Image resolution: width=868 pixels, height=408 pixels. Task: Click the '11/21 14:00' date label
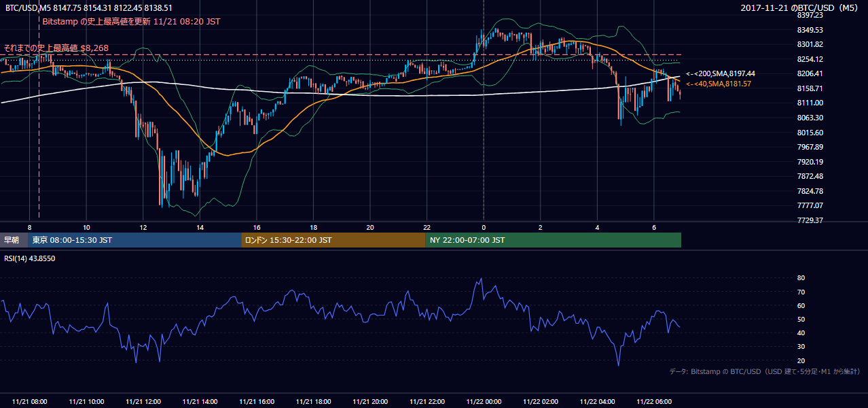pyautogui.click(x=200, y=401)
